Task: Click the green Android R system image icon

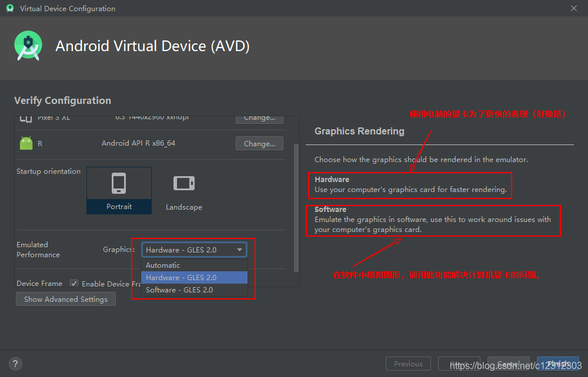Action: click(x=26, y=143)
